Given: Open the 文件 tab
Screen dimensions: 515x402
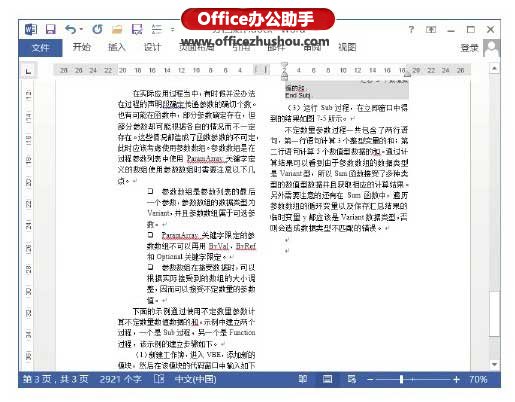Looking at the screenshot, I should pos(40,48).
